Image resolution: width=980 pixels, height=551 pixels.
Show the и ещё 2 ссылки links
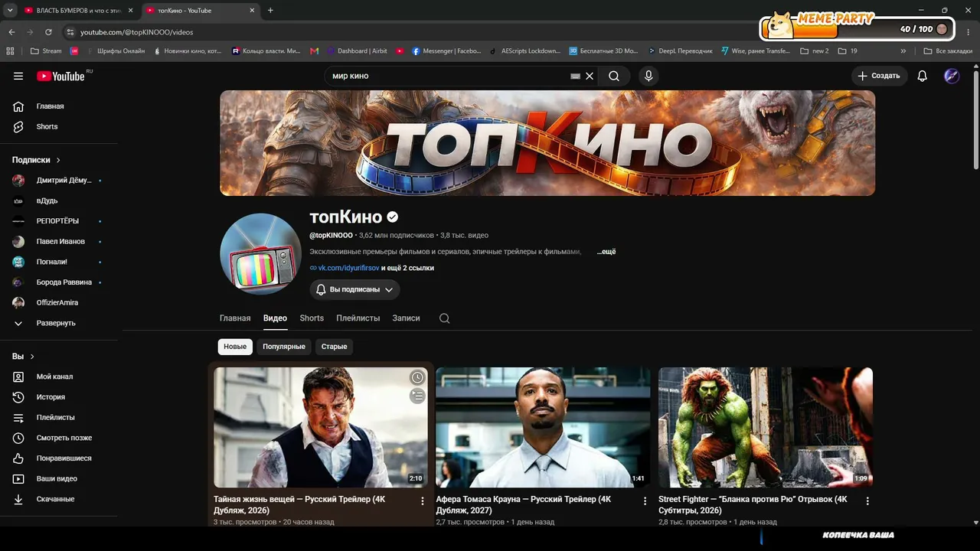point(408,268)
